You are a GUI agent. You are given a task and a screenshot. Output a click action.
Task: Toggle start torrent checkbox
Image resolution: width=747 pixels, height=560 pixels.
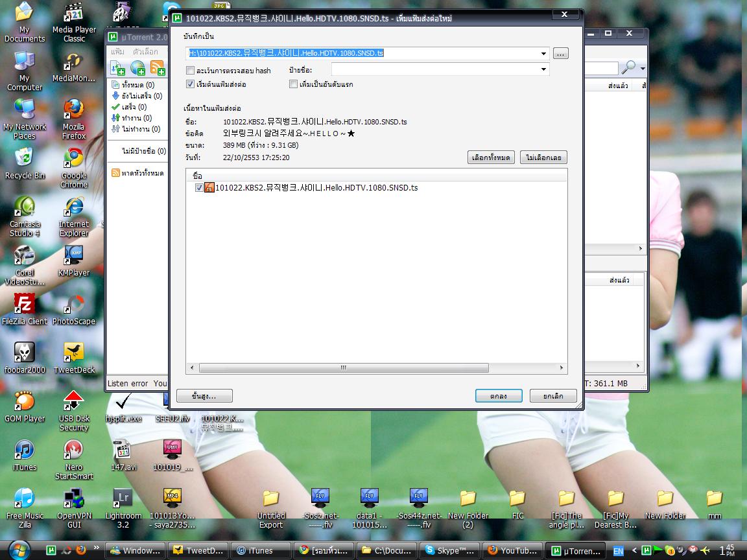[x=190, y=84]
